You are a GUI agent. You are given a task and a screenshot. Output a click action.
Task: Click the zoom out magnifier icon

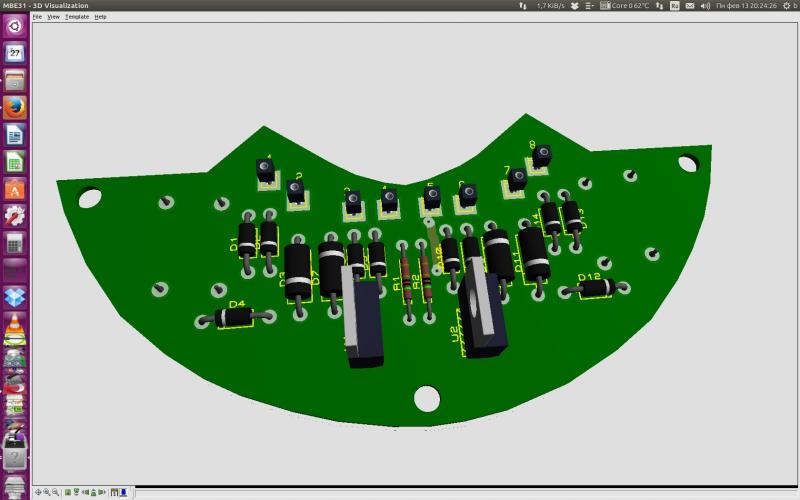click(57, 492)
